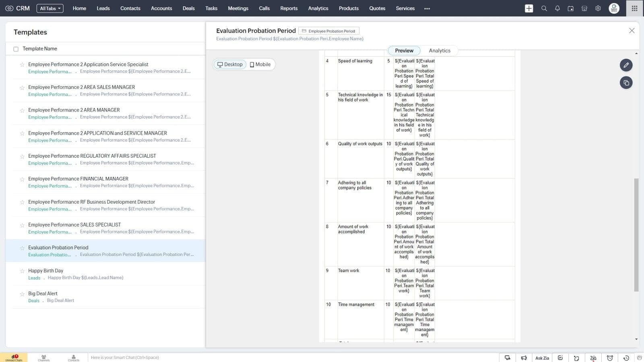644x362 pixels.
Task: Open the search magnifier icon
Action: [x=544, y=8]
